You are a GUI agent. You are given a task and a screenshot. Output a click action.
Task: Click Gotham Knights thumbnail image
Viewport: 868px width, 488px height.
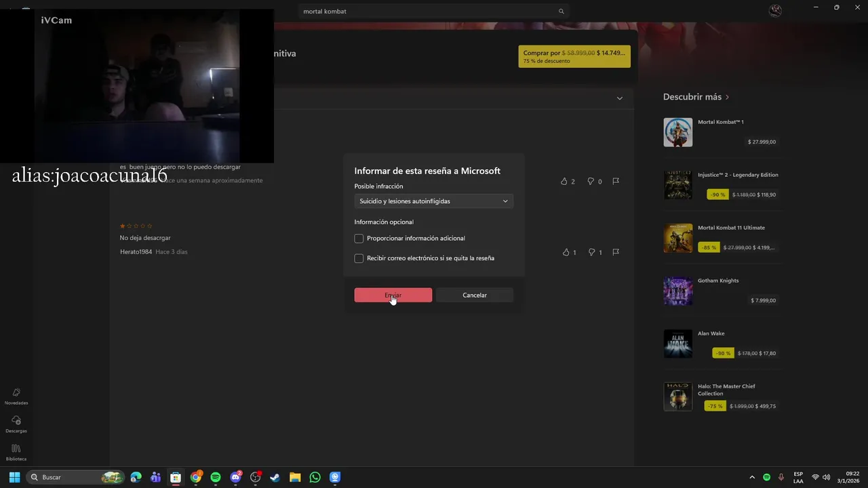pos(677,291)
